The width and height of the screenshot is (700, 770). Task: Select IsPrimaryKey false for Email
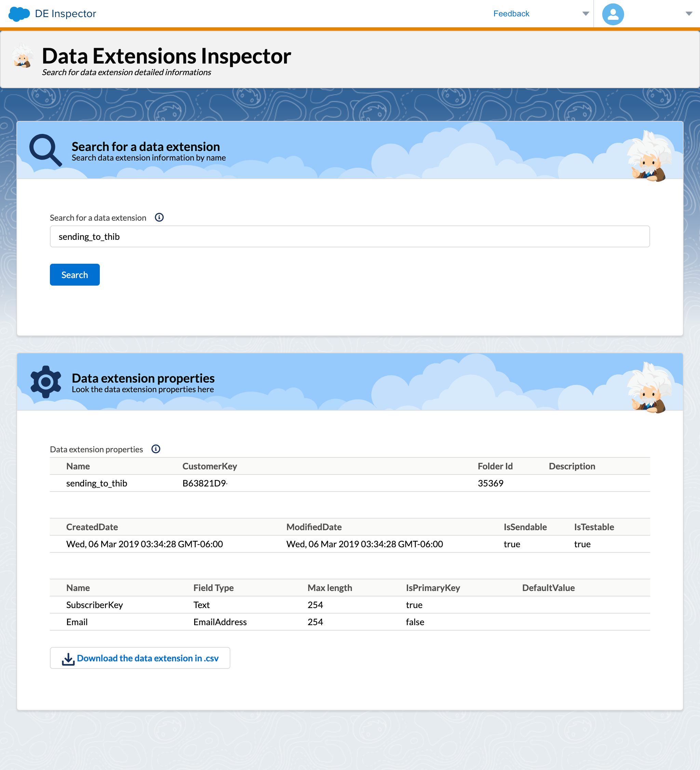click(415, 622)
